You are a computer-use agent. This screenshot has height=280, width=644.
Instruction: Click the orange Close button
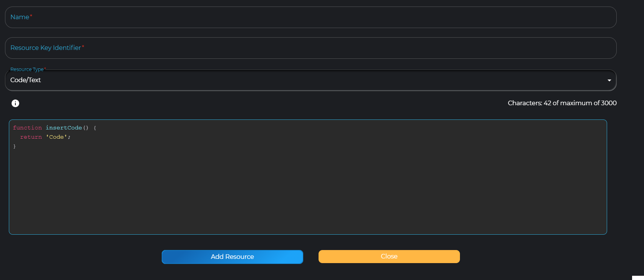(389, 257)
